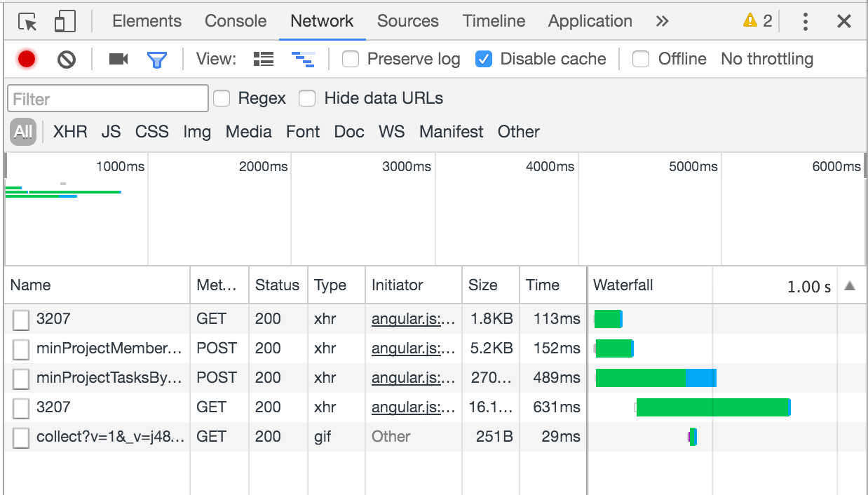Switch to the Console tab
The width and height of the screenshot is (868, 495).
[x=236, y=21]
